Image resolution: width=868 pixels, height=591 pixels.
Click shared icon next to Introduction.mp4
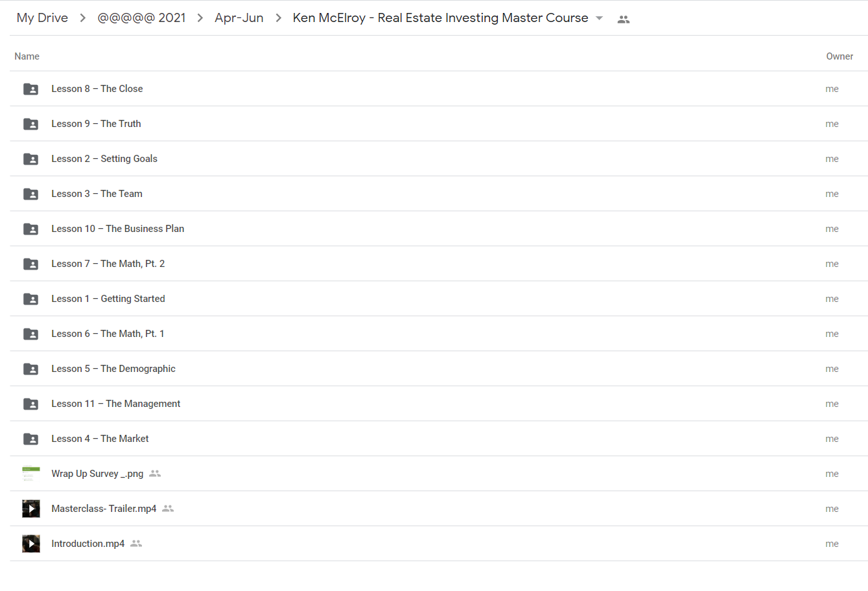(x=136, y=544)
